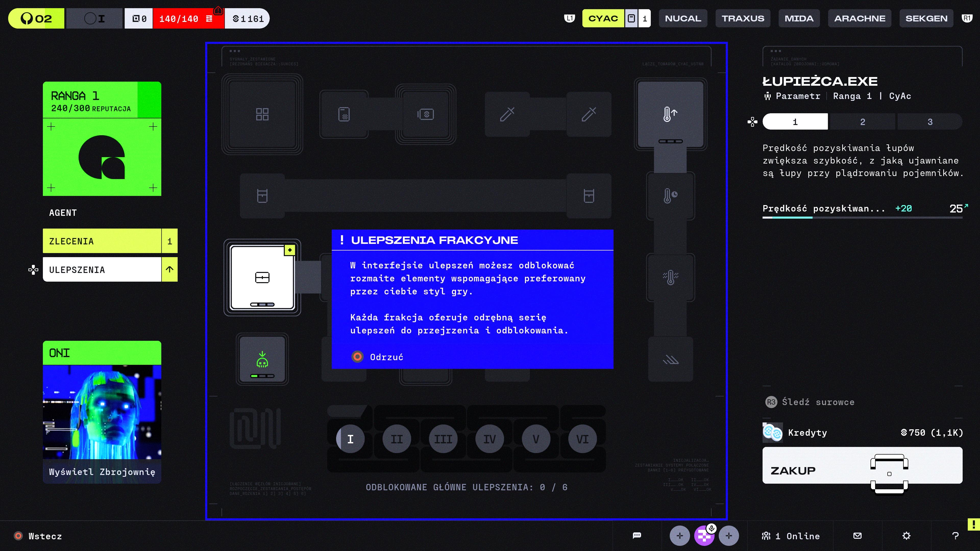980x551 pixels.
Task: Expand the ULEPSZENIA arrow button
Action: click(170, 270)
